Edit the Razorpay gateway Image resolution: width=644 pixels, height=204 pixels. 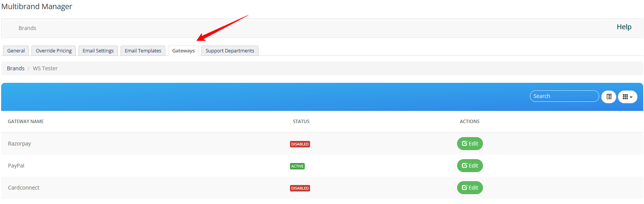point(470,144)
